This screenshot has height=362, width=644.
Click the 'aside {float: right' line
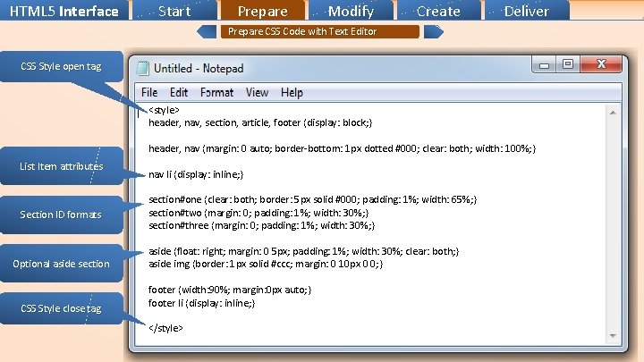pos(303,251)
